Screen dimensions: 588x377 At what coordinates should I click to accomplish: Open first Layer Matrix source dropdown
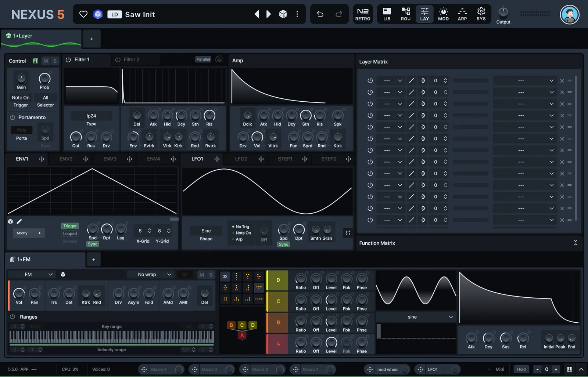click(392, 80)
